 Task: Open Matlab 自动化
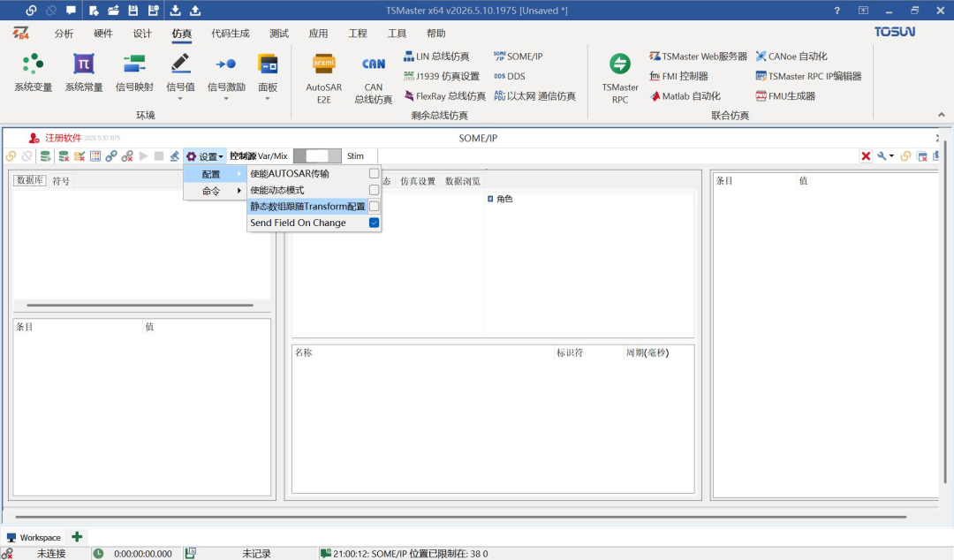(685, 96)
